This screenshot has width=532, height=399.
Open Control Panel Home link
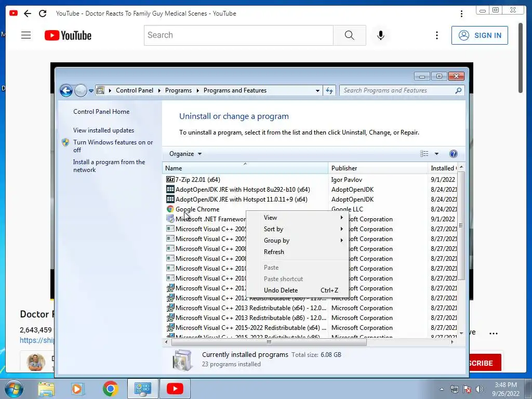point(101,112)
